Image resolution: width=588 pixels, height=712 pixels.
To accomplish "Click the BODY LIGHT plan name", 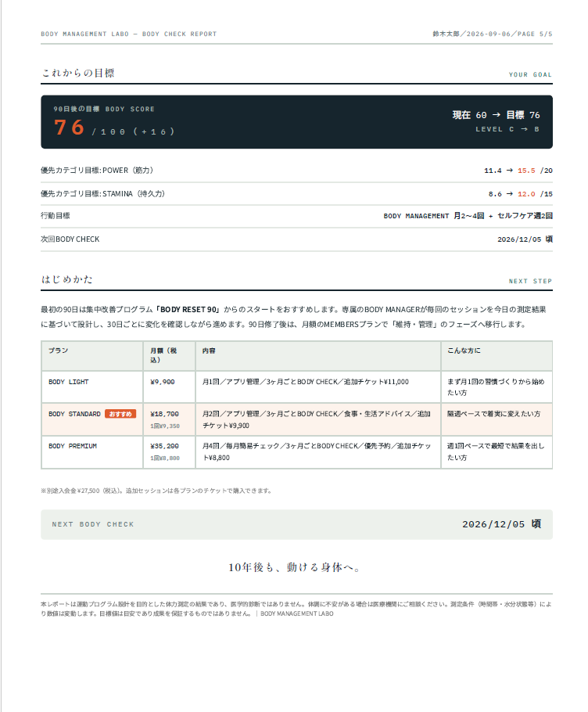I will click(69, 382).
